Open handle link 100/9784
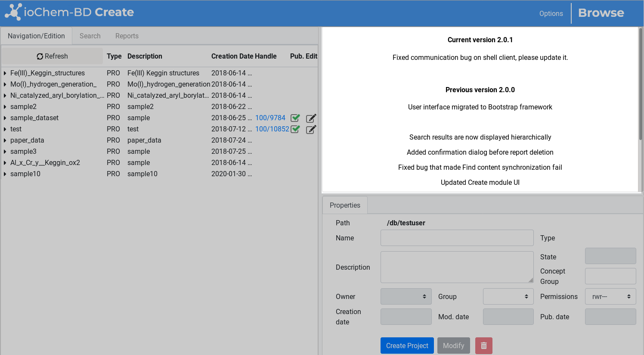This screenshot has width=644, height=355. tap(270, 118)
